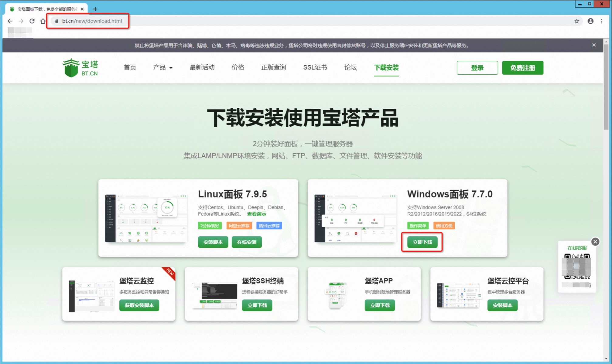The width and height of the screenshot is (612, 364).
Task: Reload the page with refresh icon
Action: (32, 21)
